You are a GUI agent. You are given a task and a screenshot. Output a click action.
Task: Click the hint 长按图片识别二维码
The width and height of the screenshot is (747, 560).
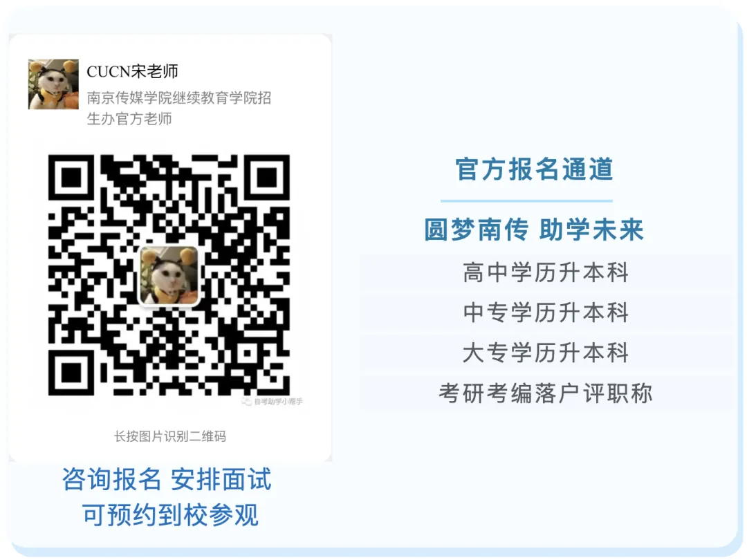tap(169, 436)
